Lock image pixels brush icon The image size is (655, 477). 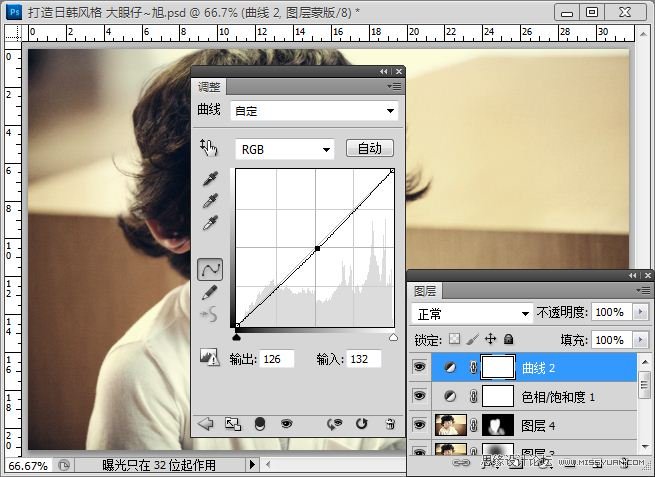click(x=472, y=339)
